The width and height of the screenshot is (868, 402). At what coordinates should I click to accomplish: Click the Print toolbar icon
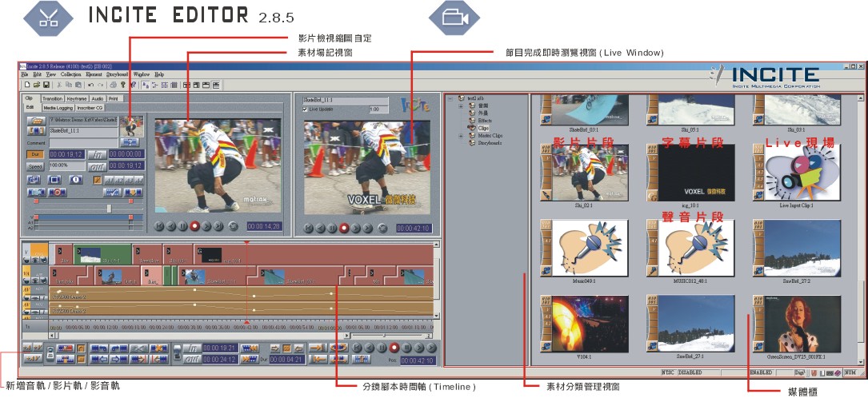coord(113,85)
